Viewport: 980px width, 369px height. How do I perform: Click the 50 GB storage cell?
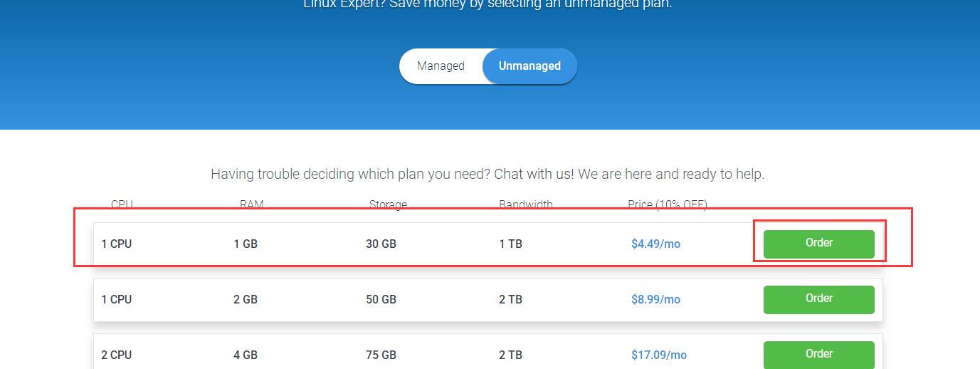click(381, 300)
